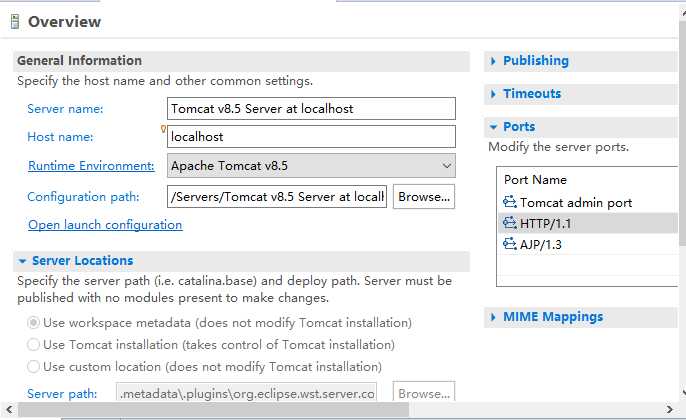Click the General Information section header
This screenshot has height=420, width=686.
[241, 61]
